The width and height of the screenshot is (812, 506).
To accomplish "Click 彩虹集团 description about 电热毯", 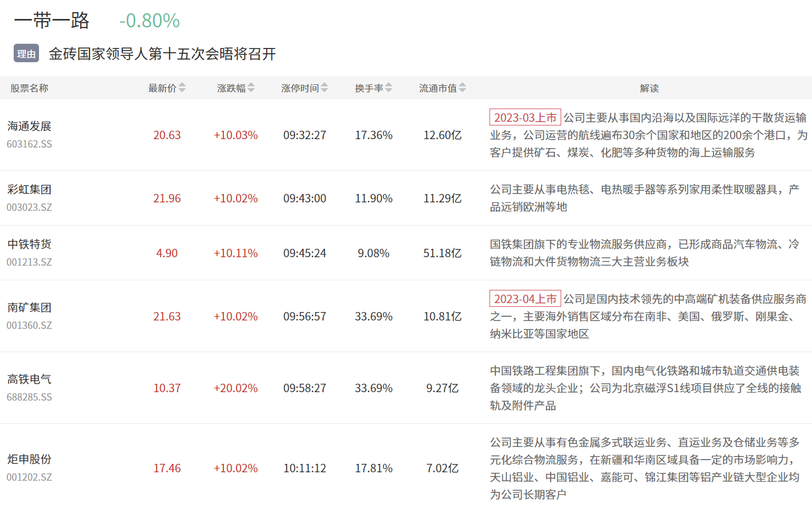I will [x=644, y=198].
